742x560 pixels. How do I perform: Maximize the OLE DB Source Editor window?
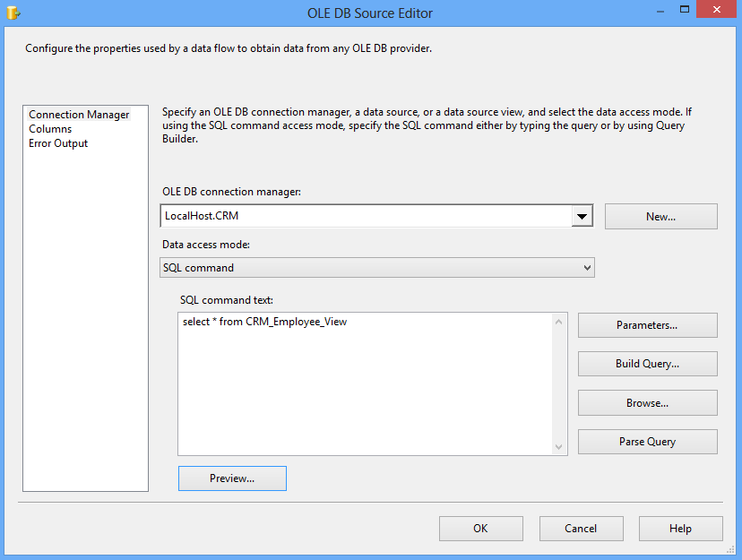coord(685,10)
